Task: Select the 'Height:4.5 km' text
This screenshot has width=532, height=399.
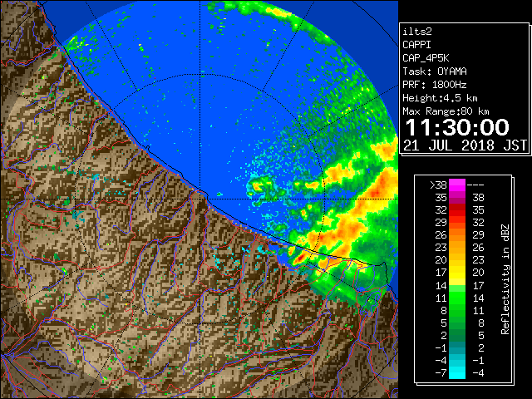Action: click(440, 98)
